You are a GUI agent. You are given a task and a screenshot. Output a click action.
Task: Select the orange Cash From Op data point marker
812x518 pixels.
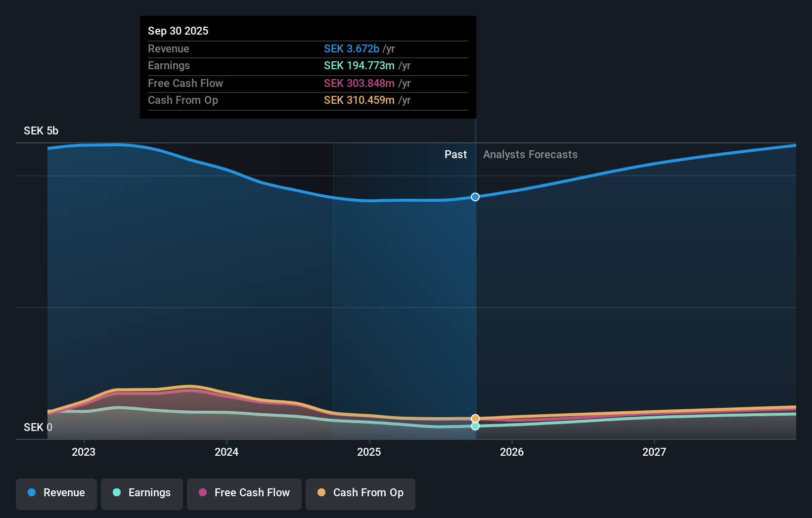475,418
